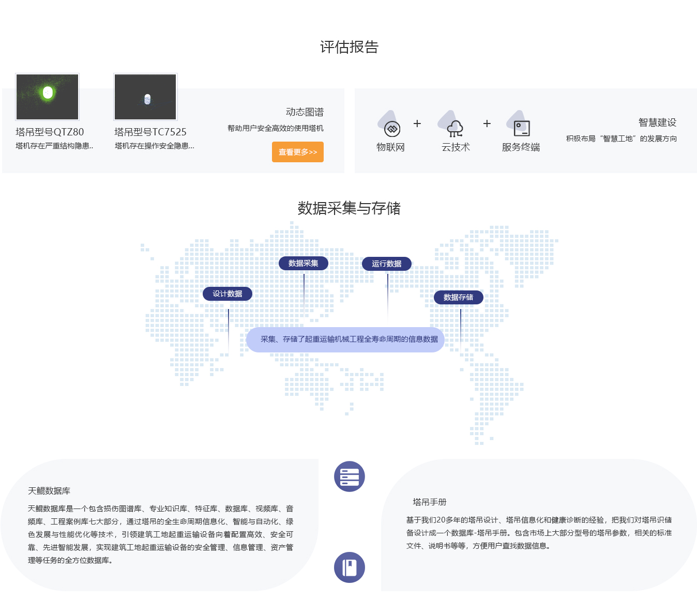This screenshot has height=616, width=697.
Task: Click 塔机存在操作安全隐患 description text
Action: coord(155,146)
